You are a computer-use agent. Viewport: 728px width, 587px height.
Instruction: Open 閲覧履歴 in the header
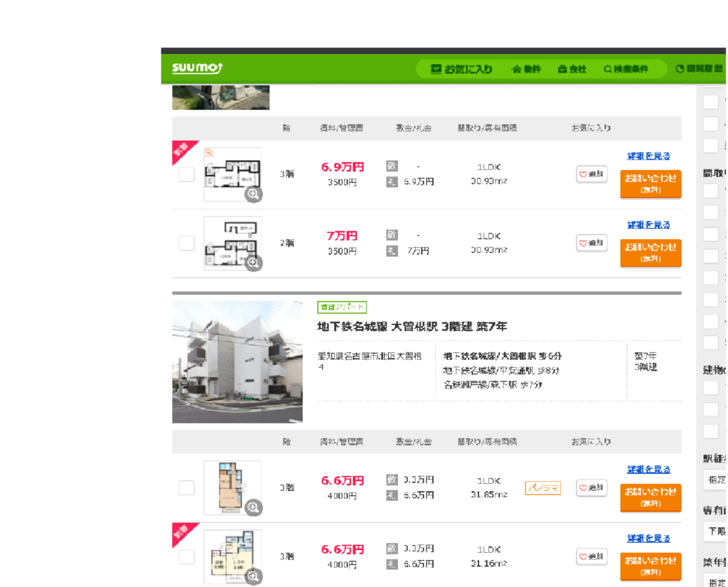(700, 69)
